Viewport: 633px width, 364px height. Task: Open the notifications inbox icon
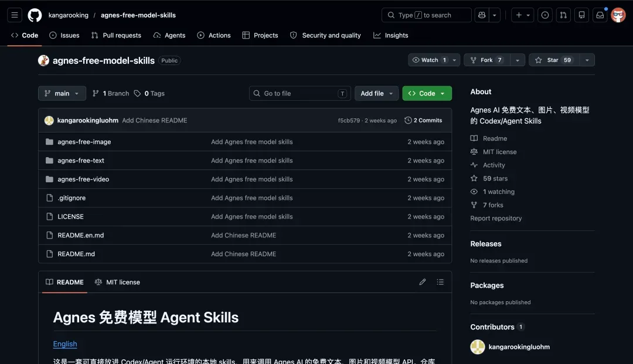tap(600, 15)
